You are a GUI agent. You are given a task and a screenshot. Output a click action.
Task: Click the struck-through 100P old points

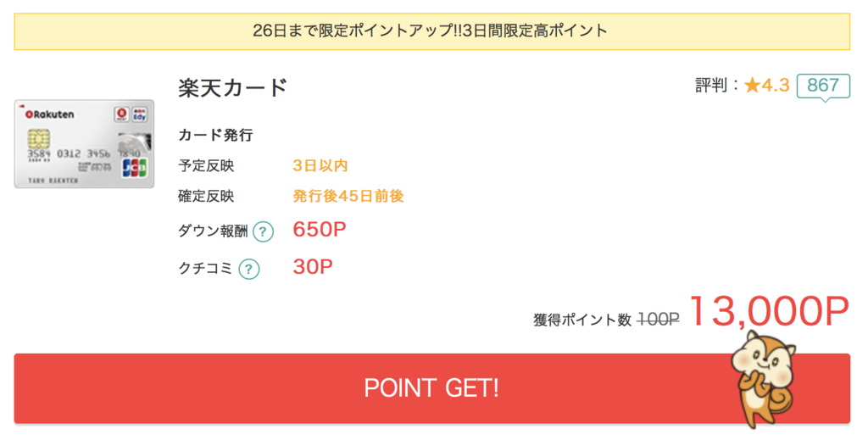point(658,320)
